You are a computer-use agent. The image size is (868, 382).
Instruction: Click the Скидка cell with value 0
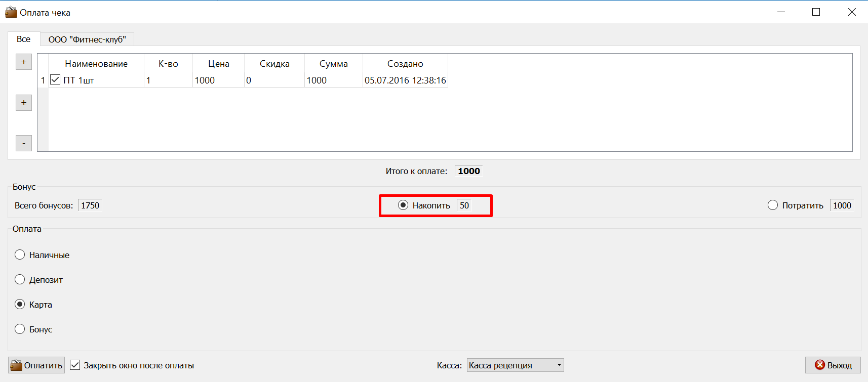(x=274, y=80)
